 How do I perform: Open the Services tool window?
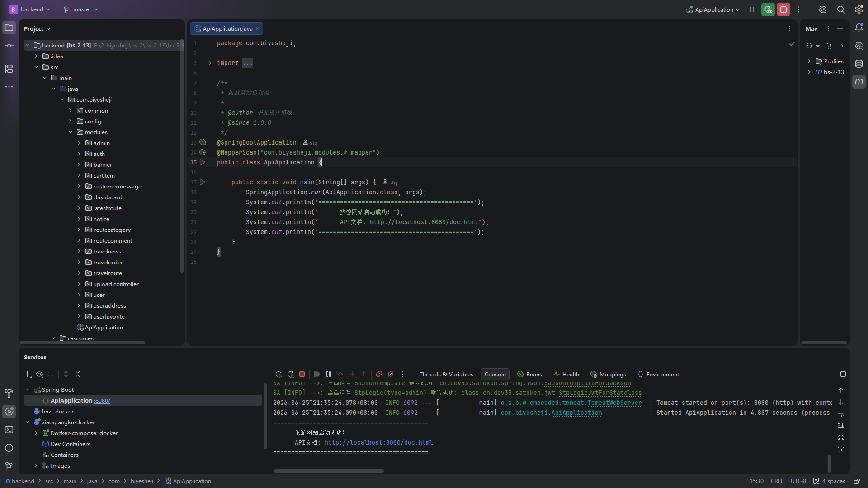[9, 412]
